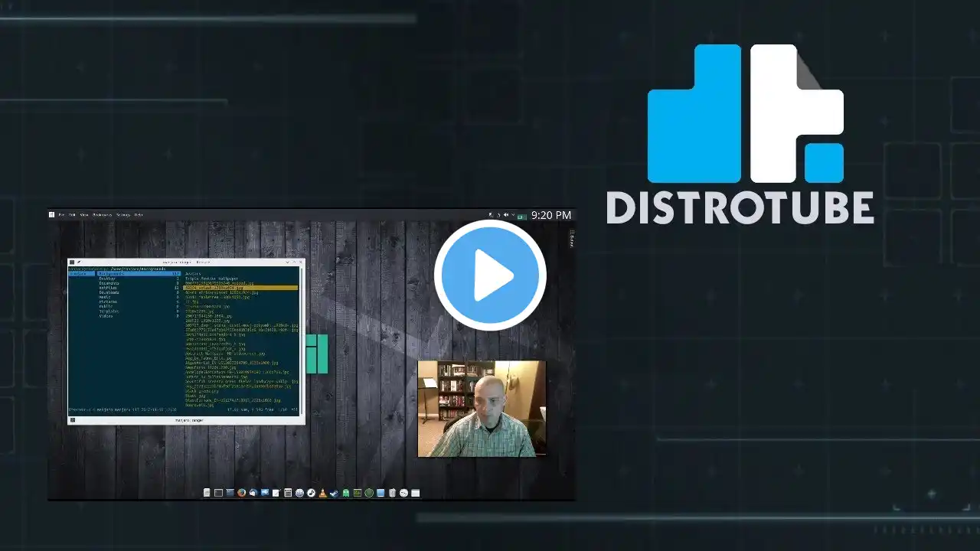Viewport: 980px width, 551px height.
Task: Click the green battery tray icon
Action: (522, 216)
